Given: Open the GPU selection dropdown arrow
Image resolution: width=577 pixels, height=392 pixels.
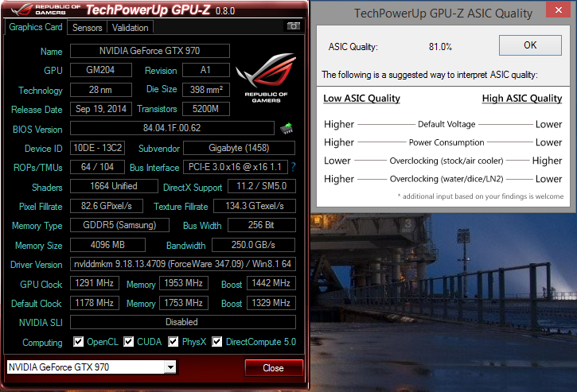Looking at the screenshot, I should [x=170, y=367].
